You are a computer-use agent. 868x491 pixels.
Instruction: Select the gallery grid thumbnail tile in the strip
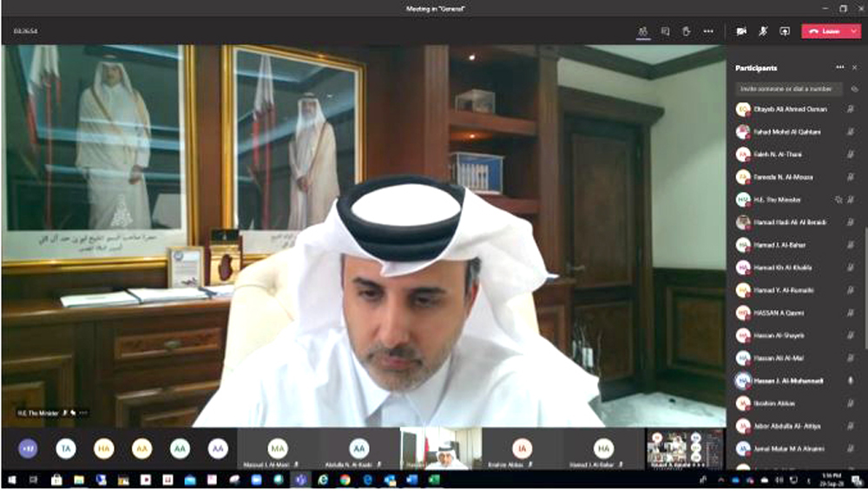point(686,449)
